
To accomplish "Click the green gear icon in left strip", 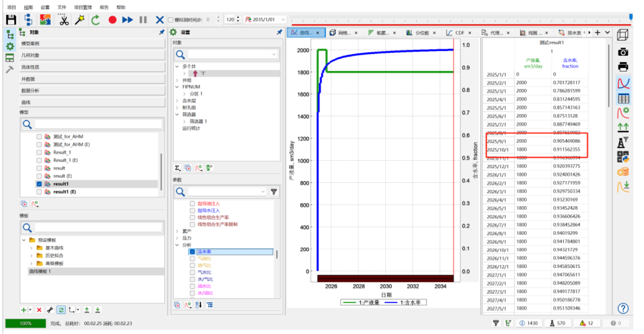I will point(9,46).
